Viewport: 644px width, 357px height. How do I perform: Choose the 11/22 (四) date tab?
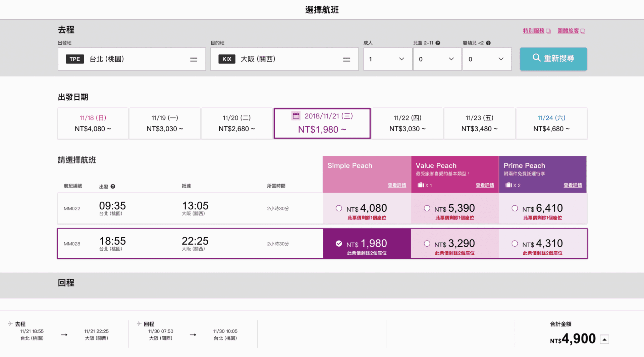408,123
